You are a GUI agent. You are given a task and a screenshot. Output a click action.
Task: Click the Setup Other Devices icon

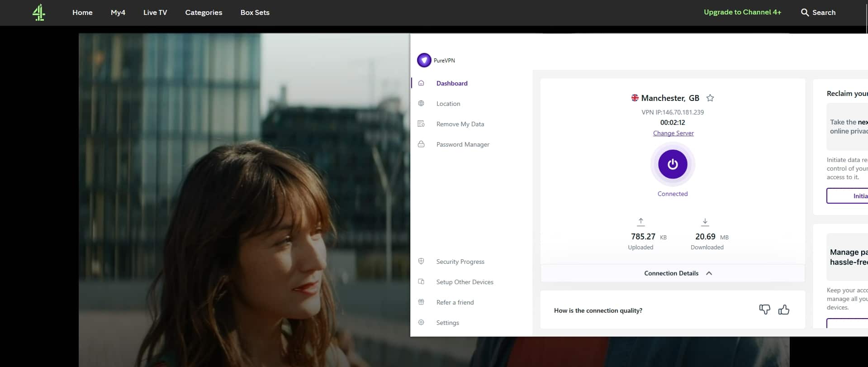421,282
